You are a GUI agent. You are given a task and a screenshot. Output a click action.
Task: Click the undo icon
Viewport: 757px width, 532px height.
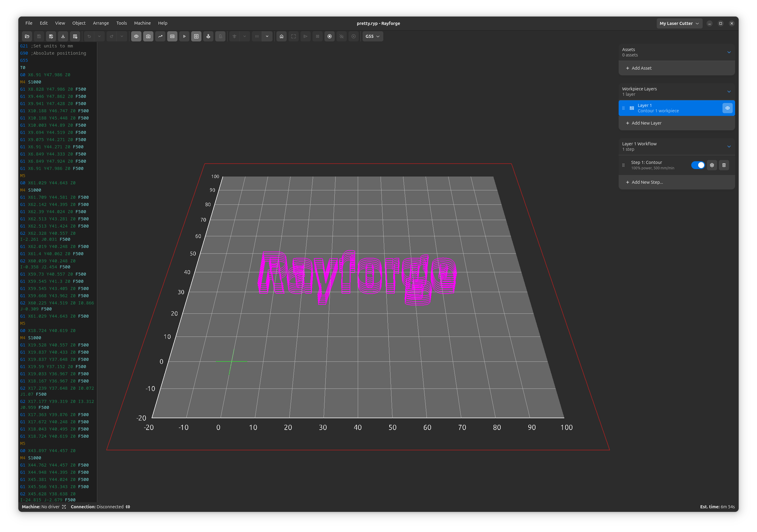click(89, 36)
